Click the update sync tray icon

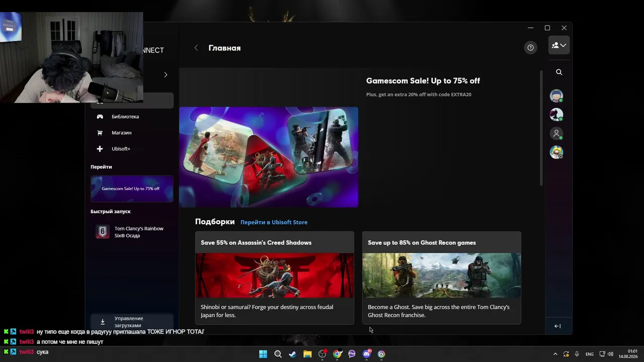coord(566,354)
